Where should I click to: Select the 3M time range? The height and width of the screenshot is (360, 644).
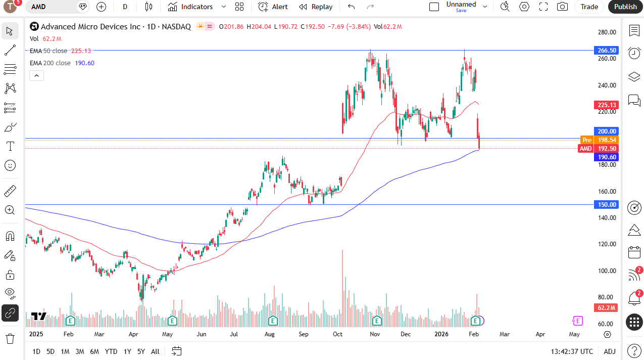80,351
